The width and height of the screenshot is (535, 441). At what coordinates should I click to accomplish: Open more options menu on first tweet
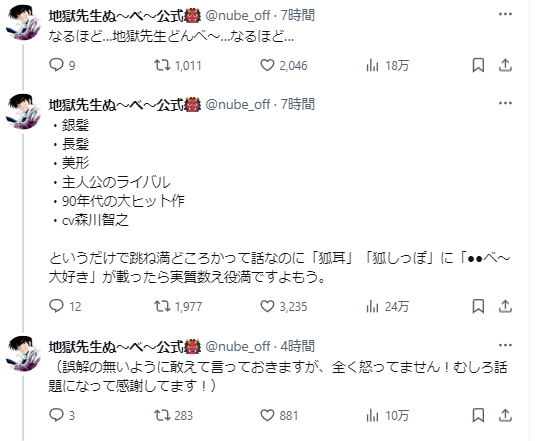(x=505, y=14)
